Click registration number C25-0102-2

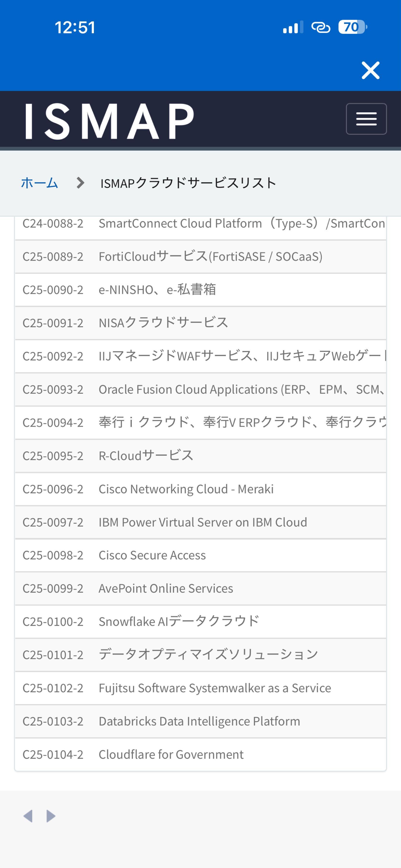[53, 688]
